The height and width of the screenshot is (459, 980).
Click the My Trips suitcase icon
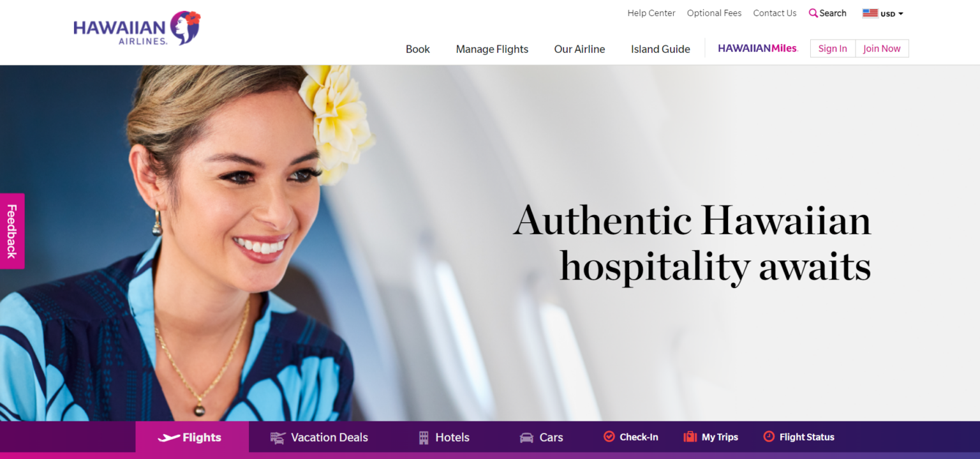[690, 437]
